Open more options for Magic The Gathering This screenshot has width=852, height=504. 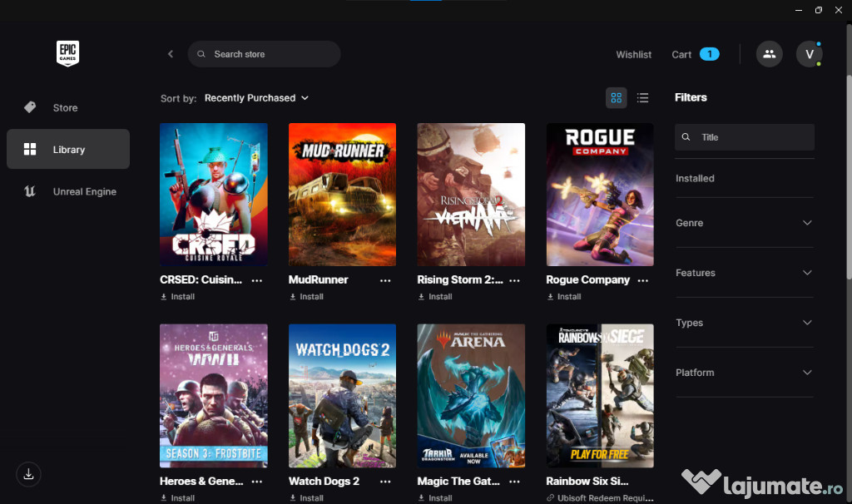pyautogui.click(x=514, y=482)
